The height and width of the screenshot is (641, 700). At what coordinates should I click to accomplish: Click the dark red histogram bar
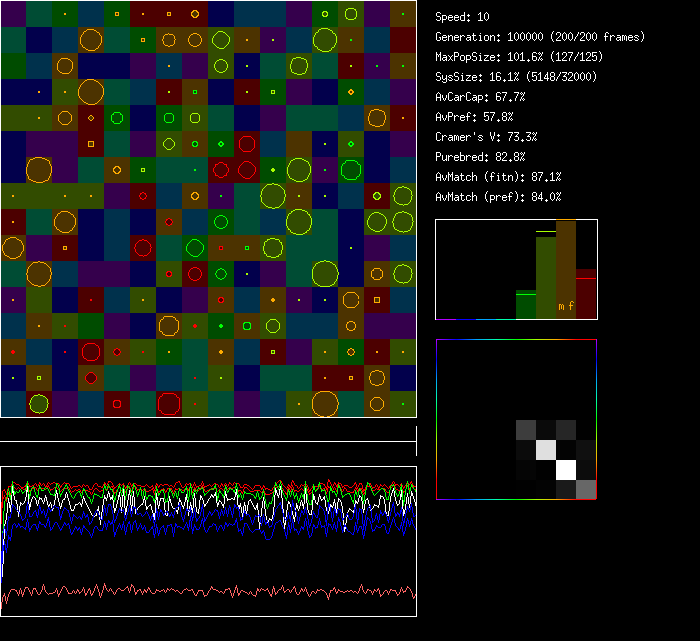point(586,293)
